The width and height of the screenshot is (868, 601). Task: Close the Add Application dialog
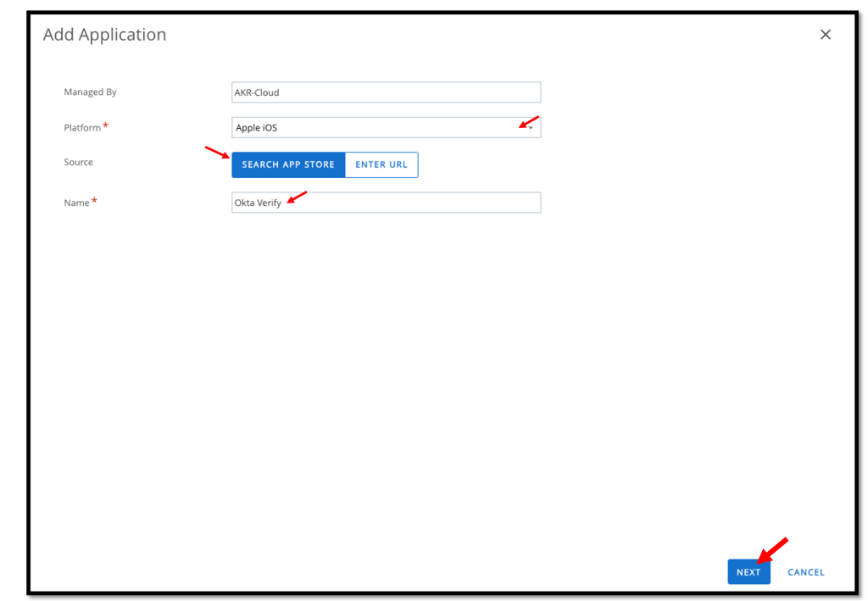click(825, 35)
